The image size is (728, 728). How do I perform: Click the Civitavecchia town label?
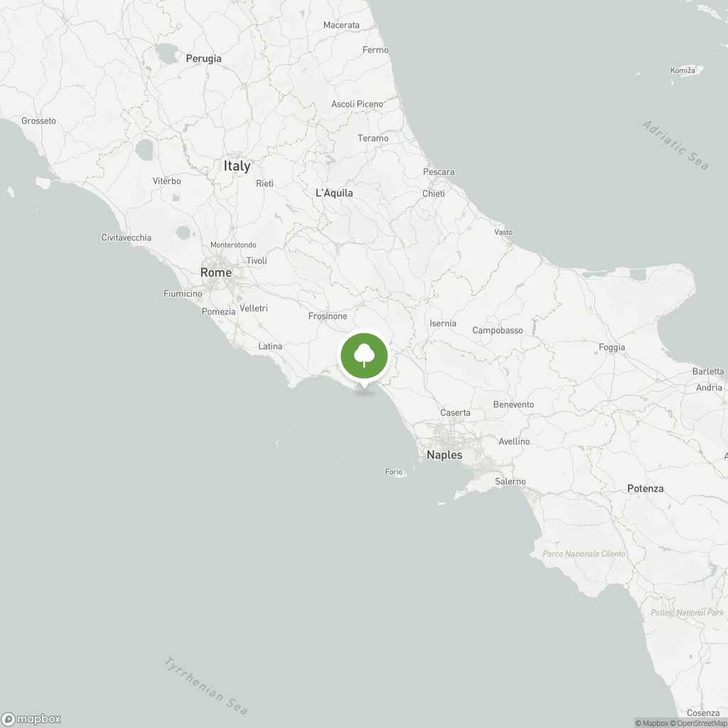tap(127, 237)
